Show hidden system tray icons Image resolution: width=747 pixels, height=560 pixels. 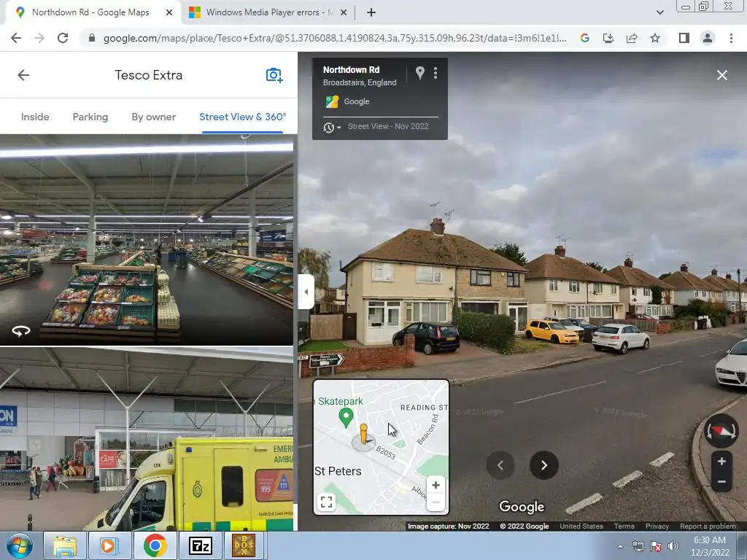pos(620,546)
